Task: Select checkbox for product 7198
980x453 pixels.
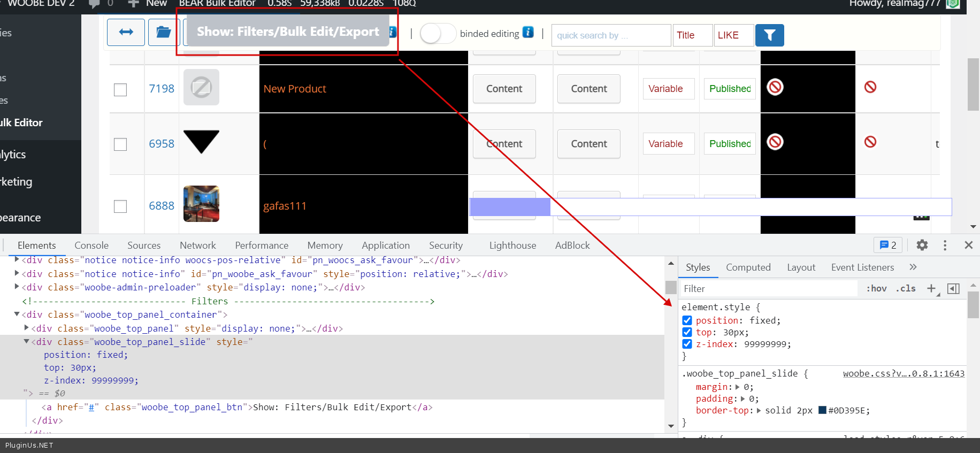Action: (x=120, y=89)
